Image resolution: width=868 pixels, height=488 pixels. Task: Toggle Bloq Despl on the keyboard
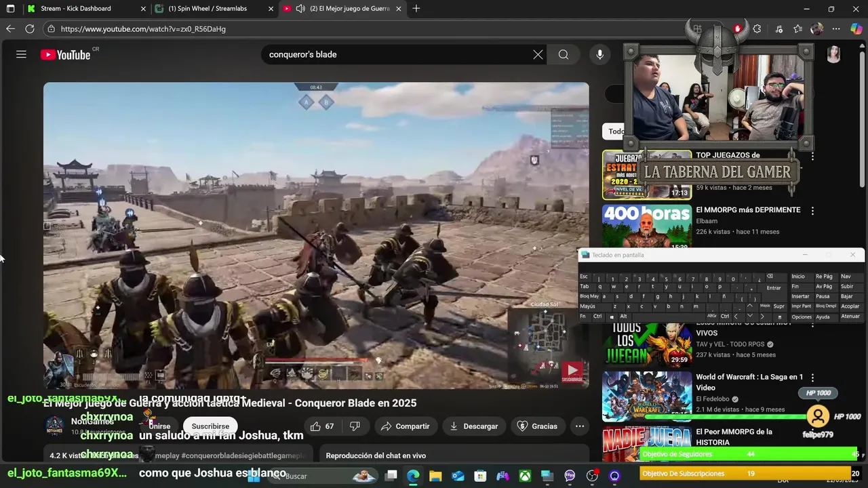826,306
